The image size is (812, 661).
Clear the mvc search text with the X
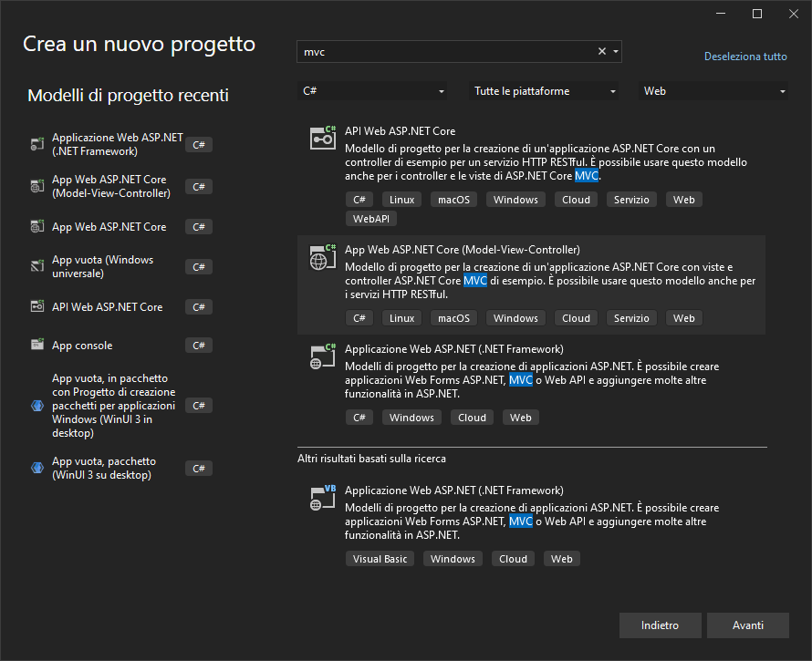coord(602,51)
